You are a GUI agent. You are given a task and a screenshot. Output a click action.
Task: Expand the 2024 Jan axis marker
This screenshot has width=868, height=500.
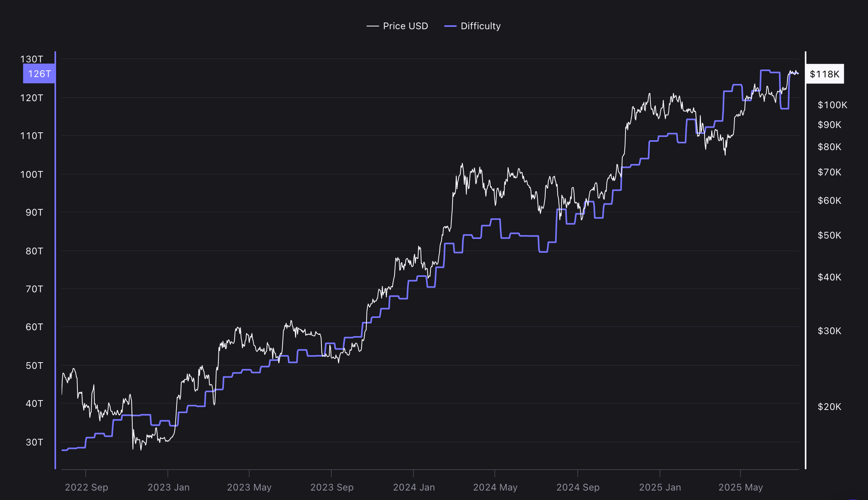pyautogui.click(x=414, y=487)
